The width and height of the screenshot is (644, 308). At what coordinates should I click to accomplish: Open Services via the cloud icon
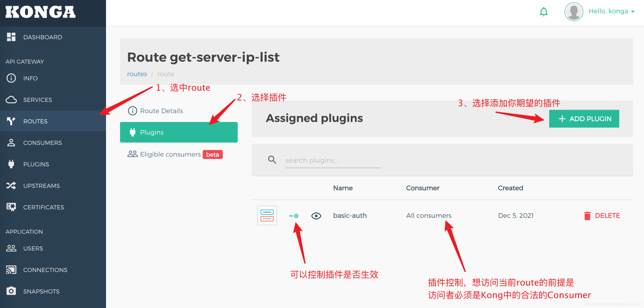click(11, 100)
